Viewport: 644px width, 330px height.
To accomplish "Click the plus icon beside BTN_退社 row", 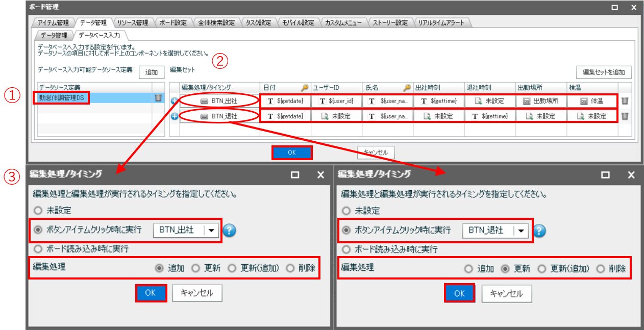I will (x=174, y=116).
